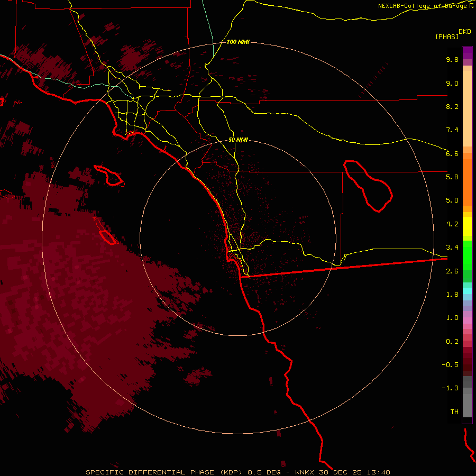Choose the 1.0 legend value
This screenshot has height=476, width=476.
(x=452, y=318)
